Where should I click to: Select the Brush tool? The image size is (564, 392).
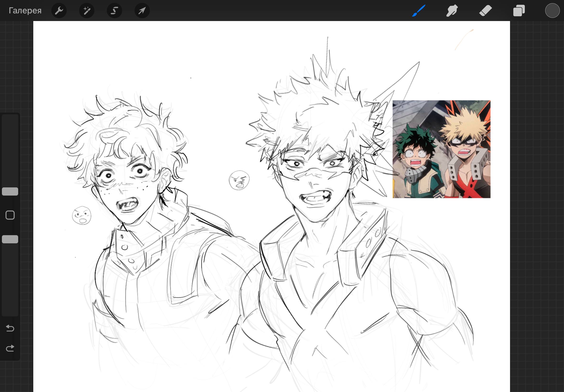[x=419, y=11]
